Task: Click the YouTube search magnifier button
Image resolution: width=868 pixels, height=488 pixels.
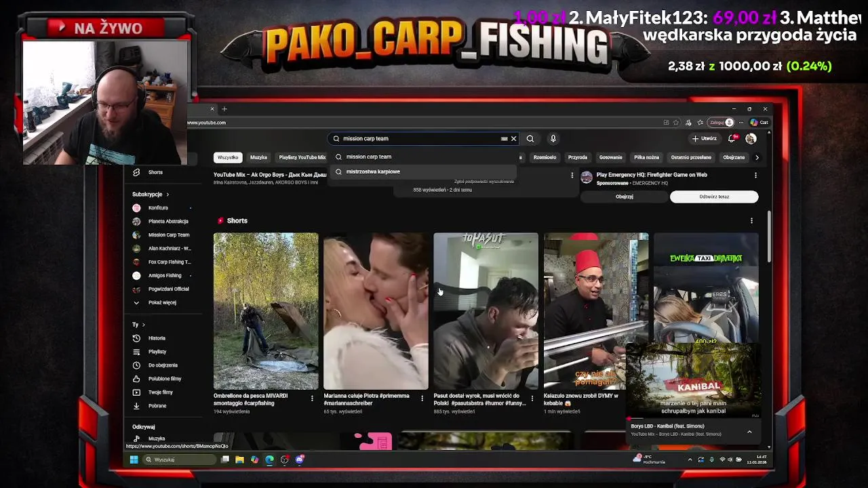Action: coord(530,138)
